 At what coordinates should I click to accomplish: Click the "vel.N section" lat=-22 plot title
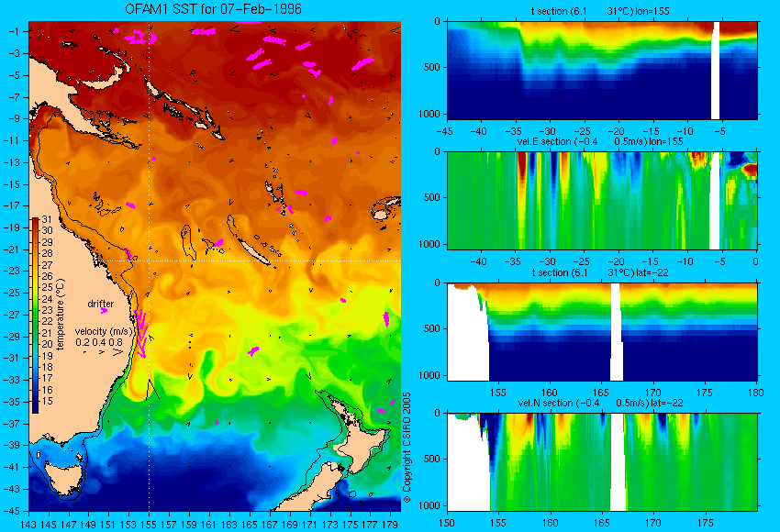(x=600, y=404)
